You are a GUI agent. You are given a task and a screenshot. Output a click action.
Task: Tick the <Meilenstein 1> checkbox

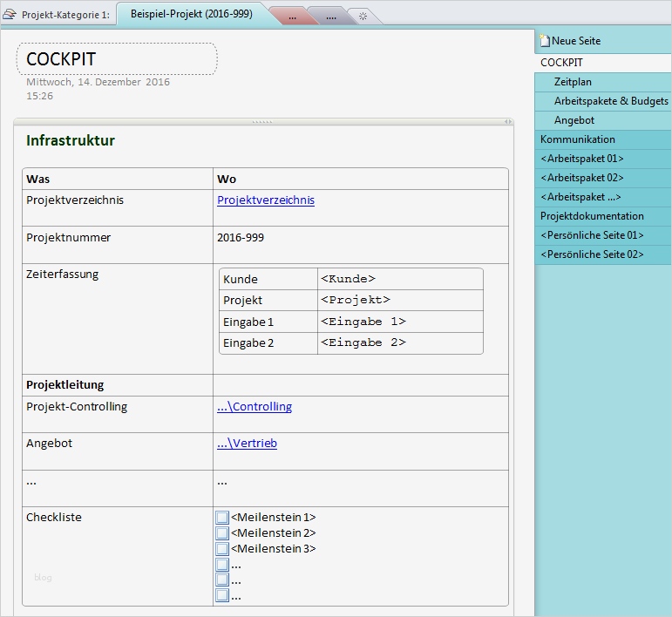click(222, 518)
